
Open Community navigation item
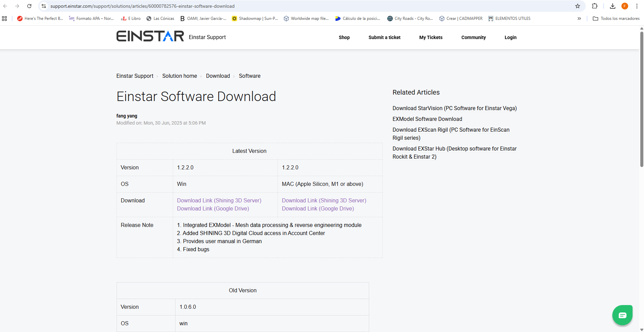tap(474, 37)
